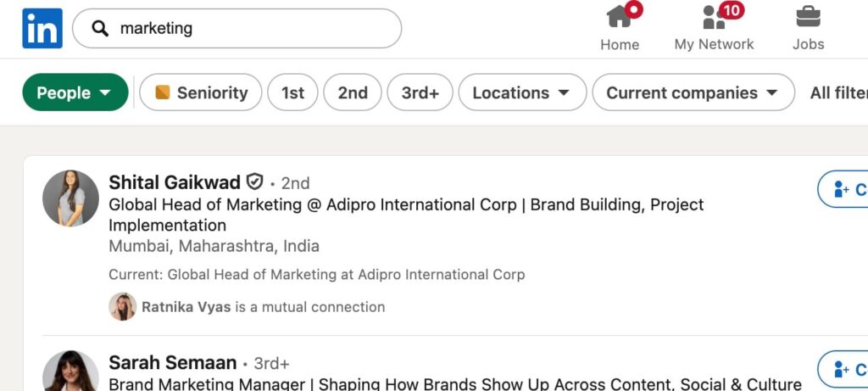This screenshot has height=391, width=868.
Task: Open Shital Gaikwad's profile photo
Action: [x=70, y=198]
